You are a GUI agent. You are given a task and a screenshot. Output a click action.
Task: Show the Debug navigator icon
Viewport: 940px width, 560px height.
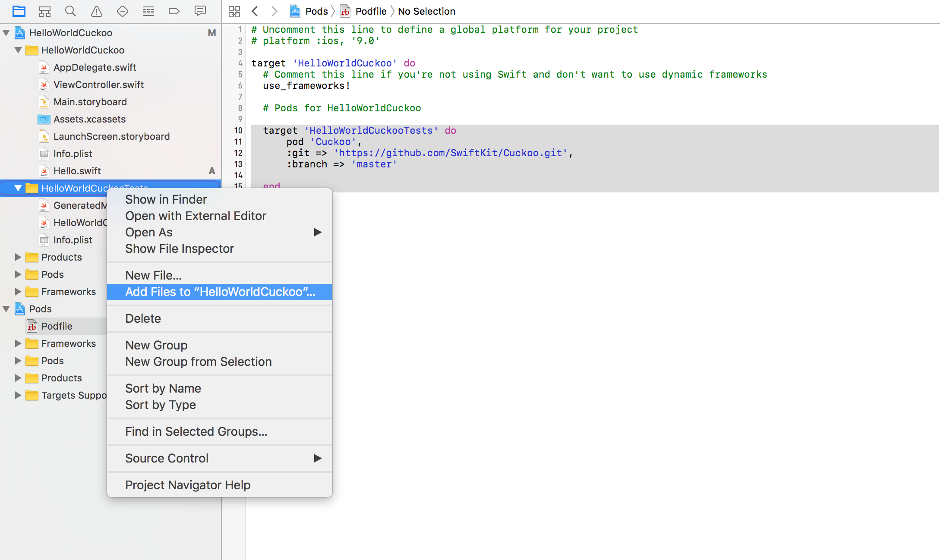click(x=148, y=11)
